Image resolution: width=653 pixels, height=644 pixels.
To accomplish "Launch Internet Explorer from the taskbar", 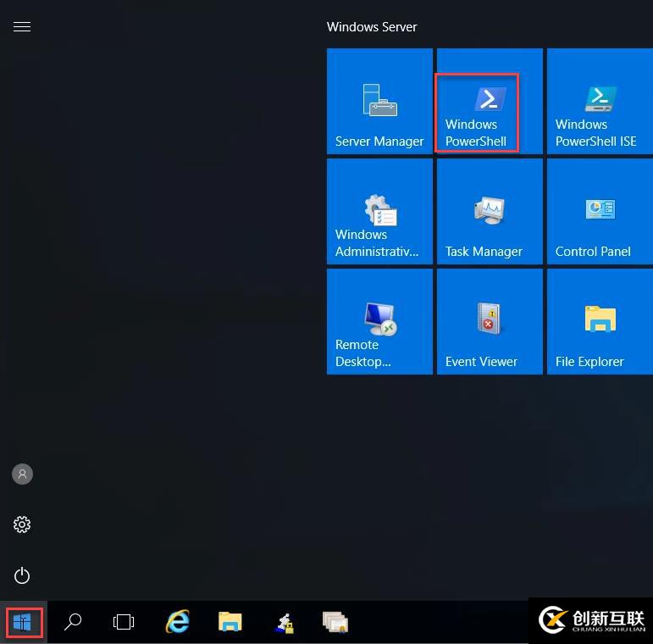I will 178,623.
